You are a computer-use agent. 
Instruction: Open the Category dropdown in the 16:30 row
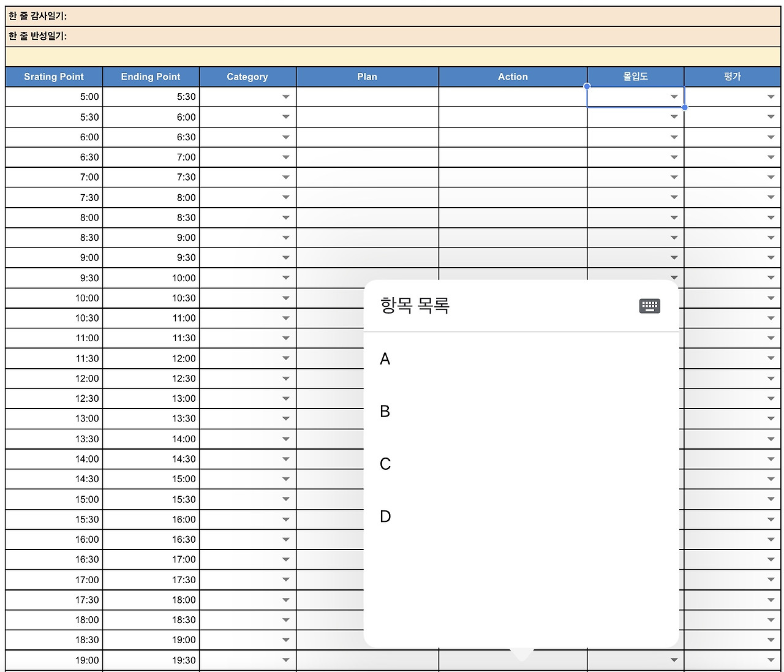(285, 560)
